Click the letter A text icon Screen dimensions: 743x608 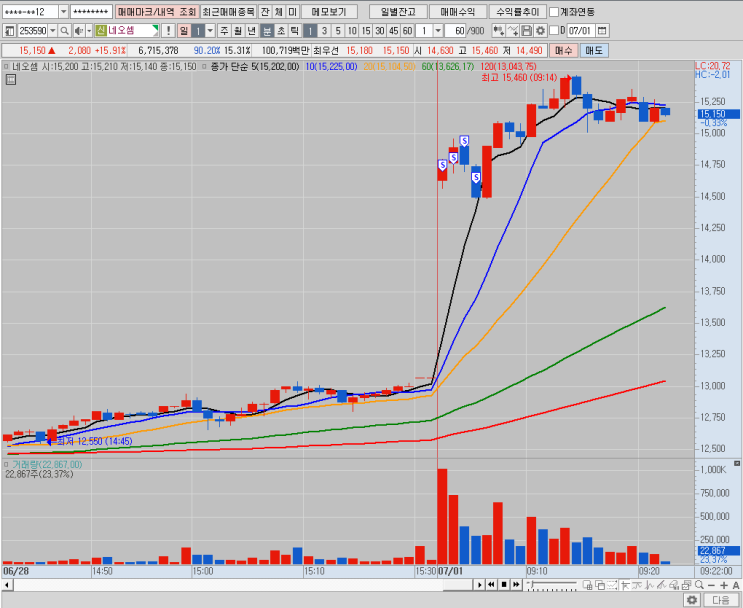(736, 585)
